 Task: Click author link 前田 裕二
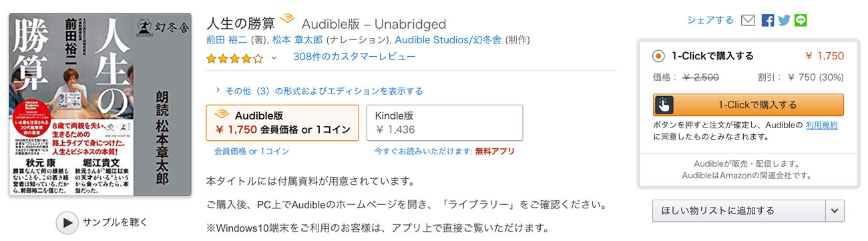(227, 40)
